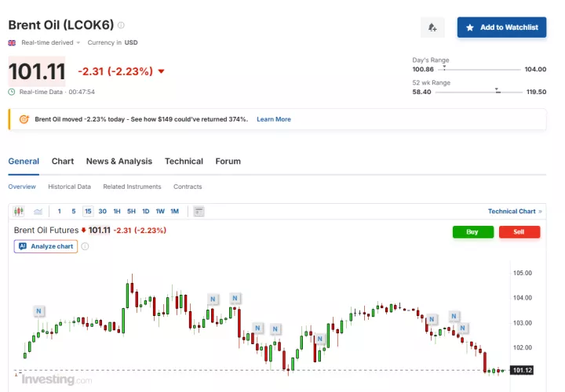The image size is (565, 392).
Task: Follow the Learn More link
Action: pos(274,119)
